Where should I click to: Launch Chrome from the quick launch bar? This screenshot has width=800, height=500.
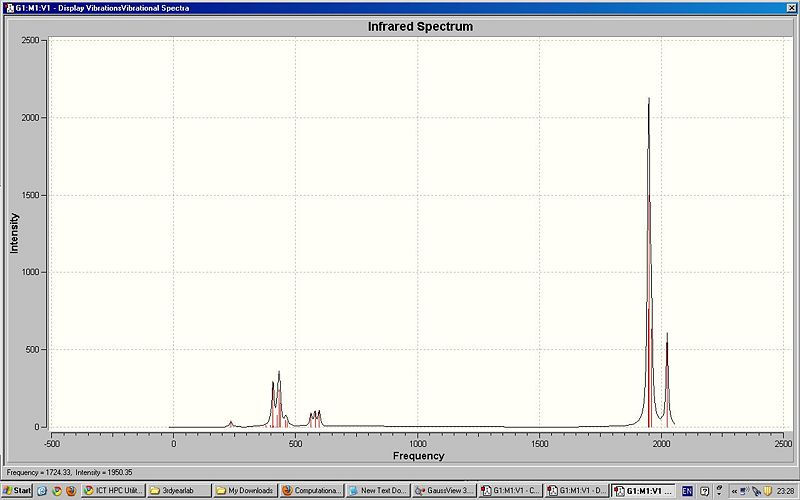coord(57,491)
